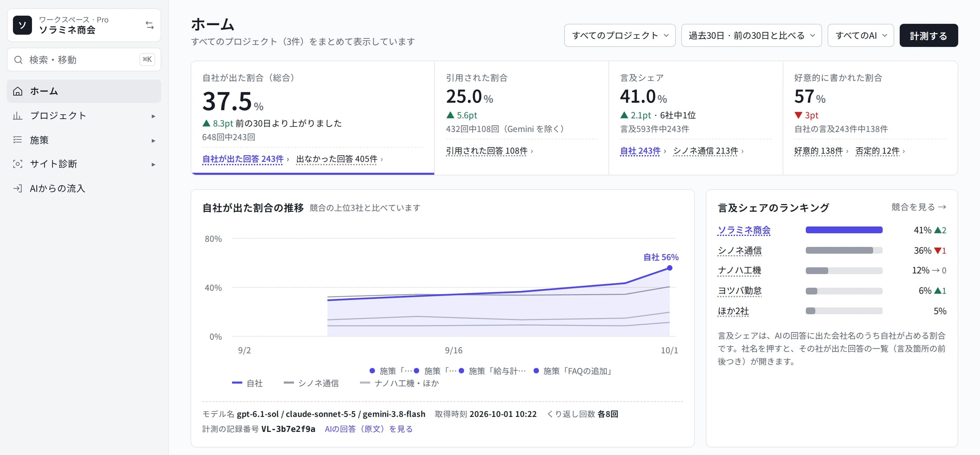The image size is (980, 455).
Task: Go to ホーム in sidebar
Action: pyautogui.click(x=84, y=91)
